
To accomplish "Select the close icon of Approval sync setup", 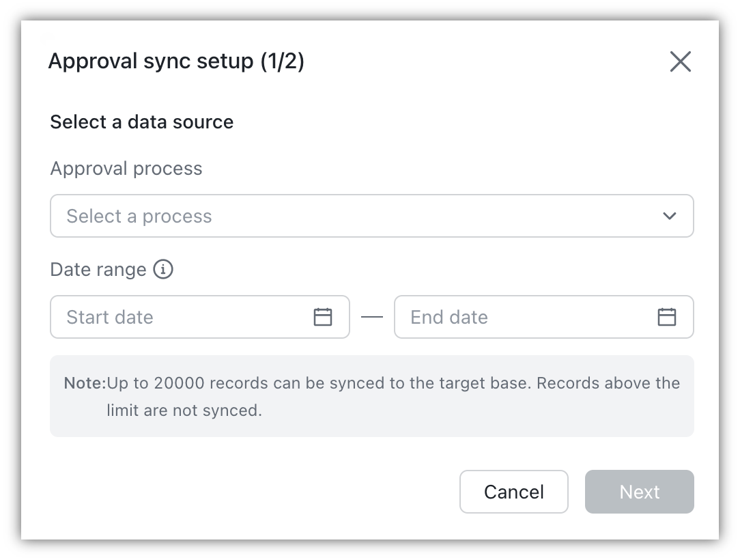I will (x=681, y=61).
